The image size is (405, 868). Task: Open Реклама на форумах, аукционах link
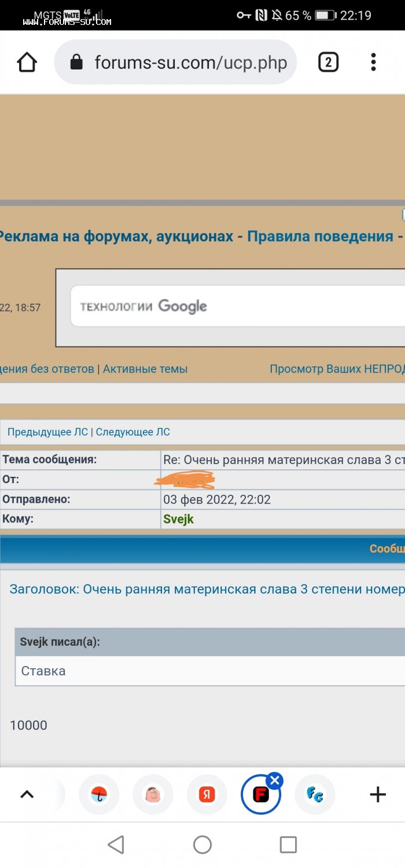(116, 236)
